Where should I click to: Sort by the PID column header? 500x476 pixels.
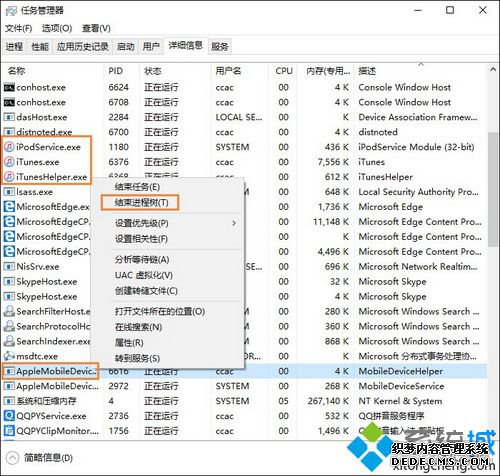click(115, 71)
